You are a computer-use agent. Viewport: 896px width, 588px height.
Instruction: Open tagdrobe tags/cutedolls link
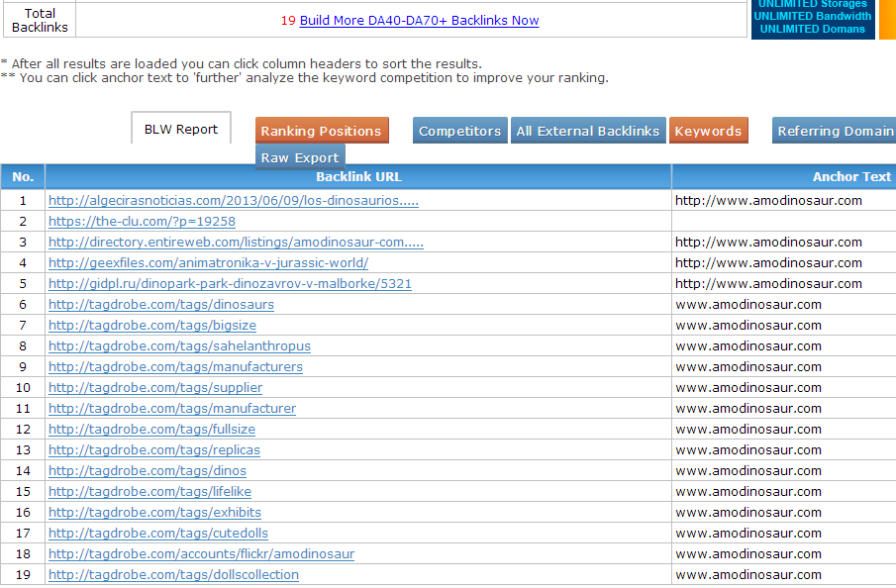click(158, 534)
